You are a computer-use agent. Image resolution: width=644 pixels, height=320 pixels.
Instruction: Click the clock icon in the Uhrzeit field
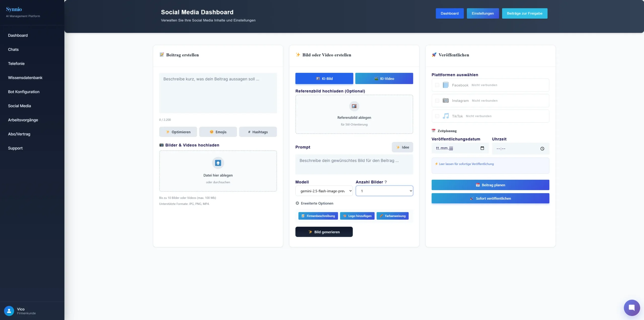click(542, 149)
